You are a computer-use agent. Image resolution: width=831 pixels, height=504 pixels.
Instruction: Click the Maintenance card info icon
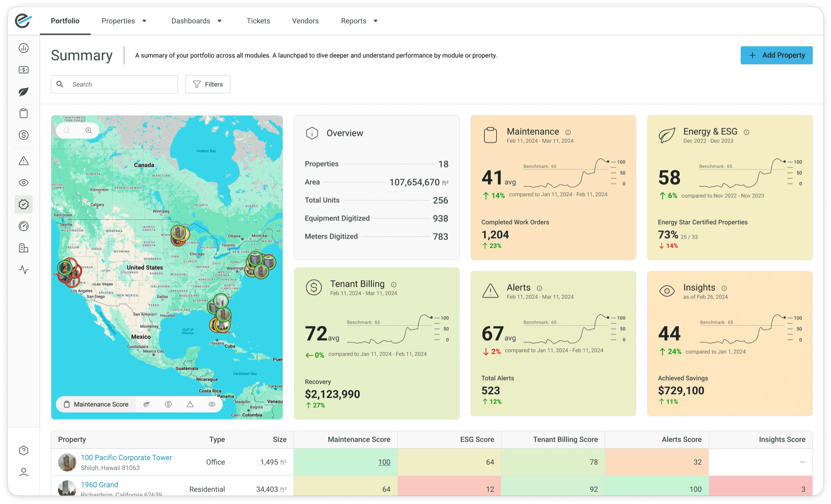click(568, 132)
